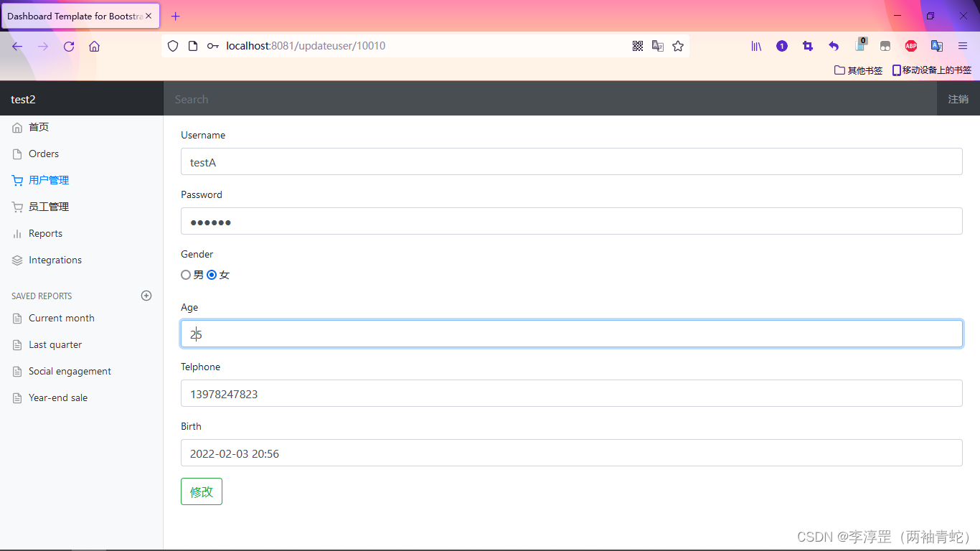980x551 pixels.
Task: Click the 注销 logout link
Action: click(958, 99)
